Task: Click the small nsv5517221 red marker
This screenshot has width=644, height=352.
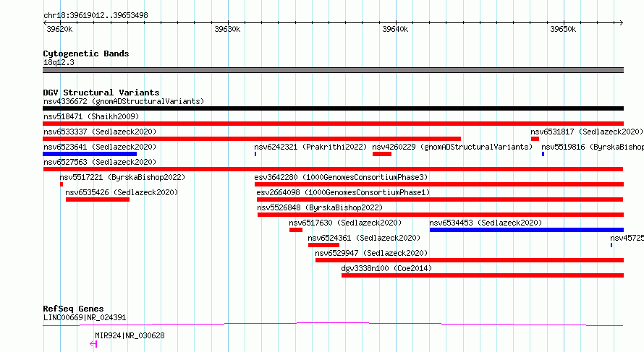Action: click(62, 184)
